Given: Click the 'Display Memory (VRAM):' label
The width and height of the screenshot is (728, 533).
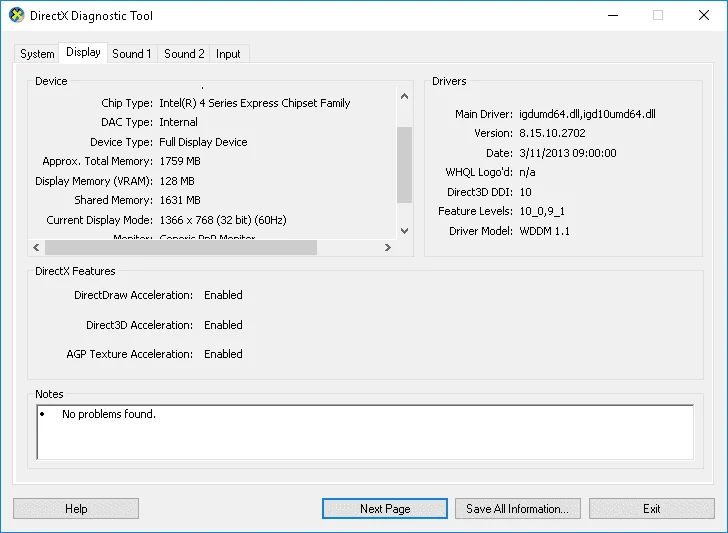Looking at the screenshot, I should (94, 181).
